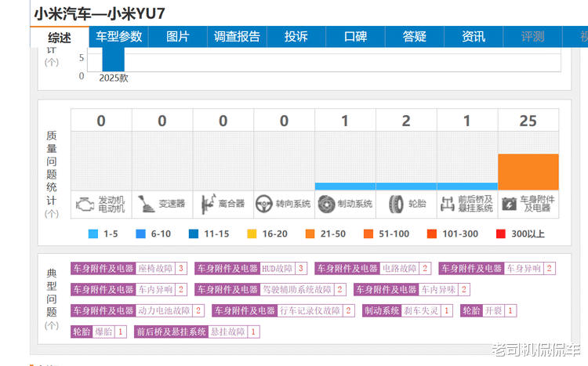This screenshot has height=366, width=588.
Task: Click the 2 count above 轮胎
Action: 406,121
